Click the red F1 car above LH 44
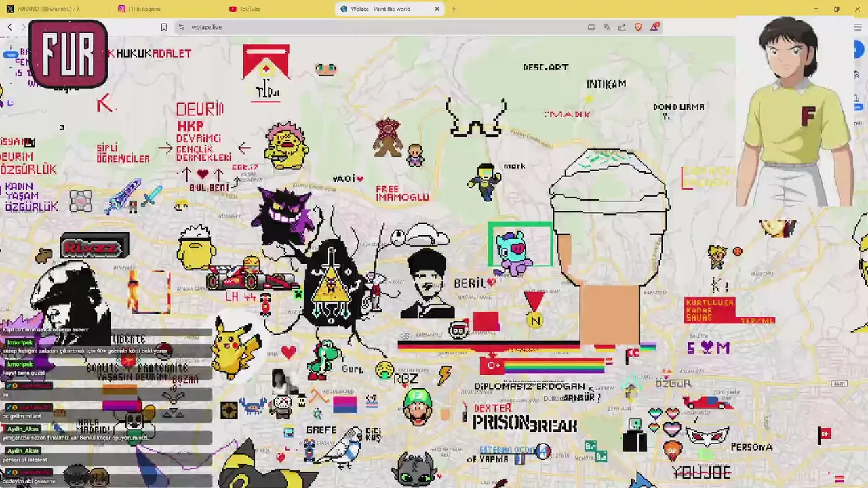This screenshot has height=488, width=868. tap(250, 274)
